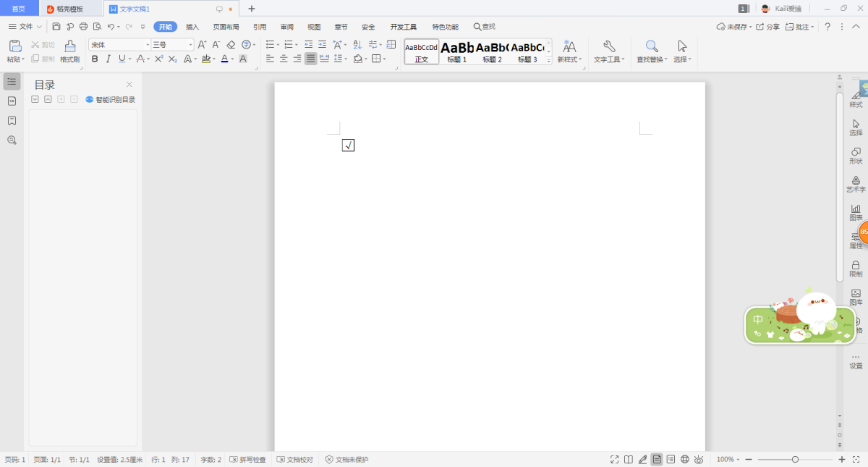Click the 分享 share button

click(x=767, y=27)
